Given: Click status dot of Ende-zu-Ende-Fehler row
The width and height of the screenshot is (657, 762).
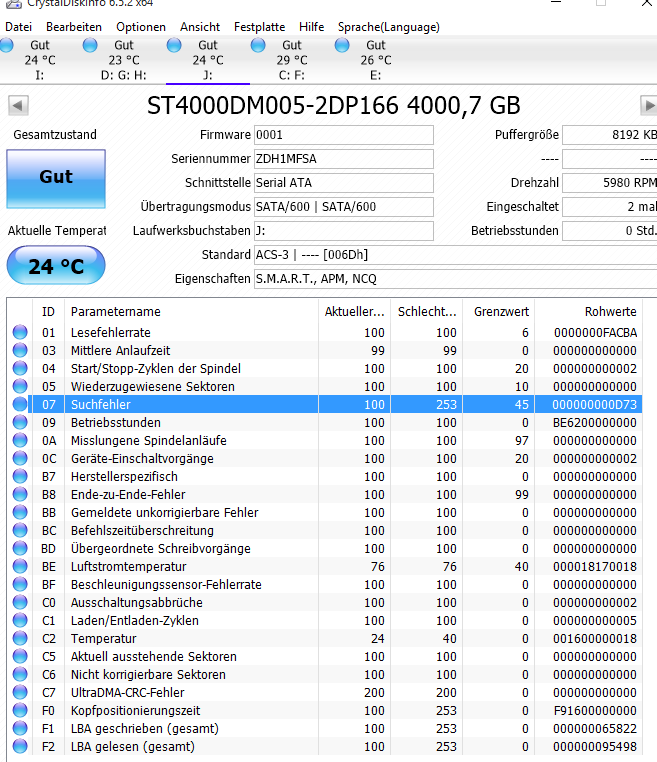Looking at the screenshot, I should [20, 494].
